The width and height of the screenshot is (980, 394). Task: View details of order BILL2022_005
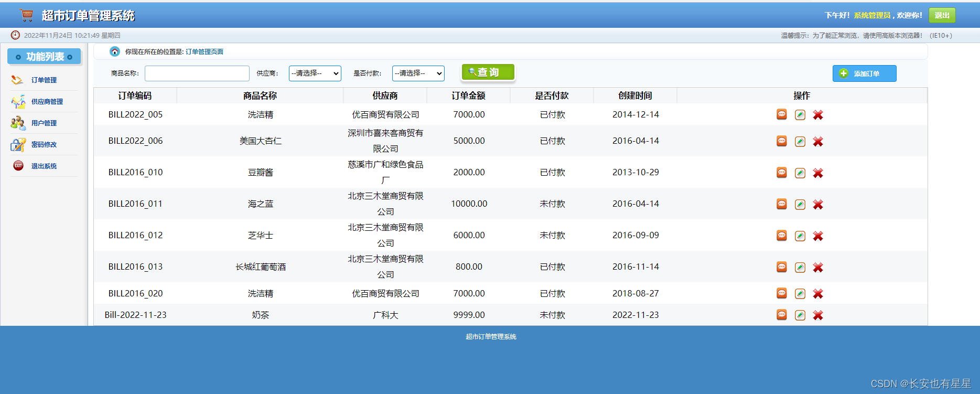pos(781,114)
